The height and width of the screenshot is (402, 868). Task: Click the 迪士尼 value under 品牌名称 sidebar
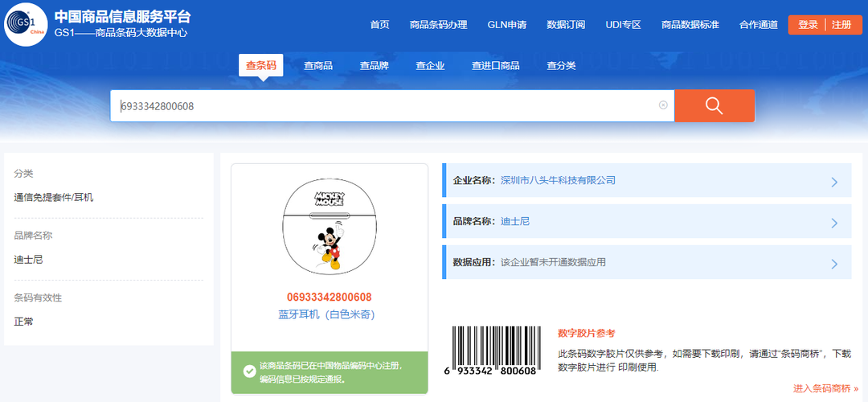(x=28, y=259)
